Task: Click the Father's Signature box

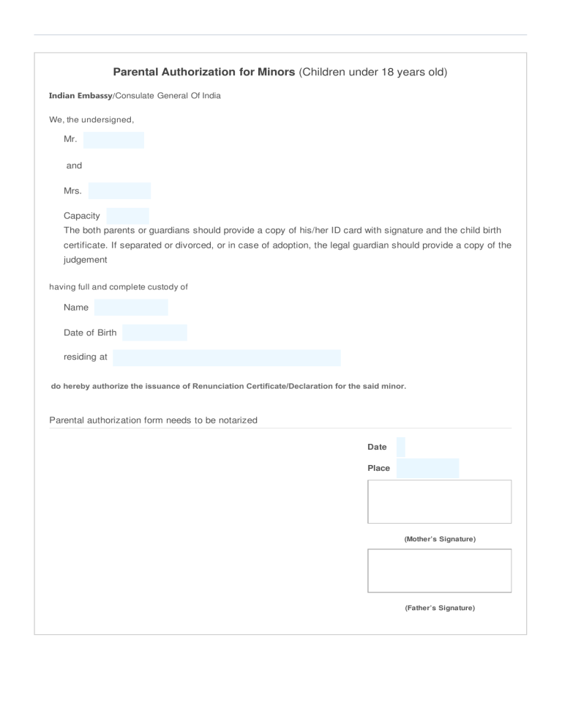Action: click(x=439, y=571)
